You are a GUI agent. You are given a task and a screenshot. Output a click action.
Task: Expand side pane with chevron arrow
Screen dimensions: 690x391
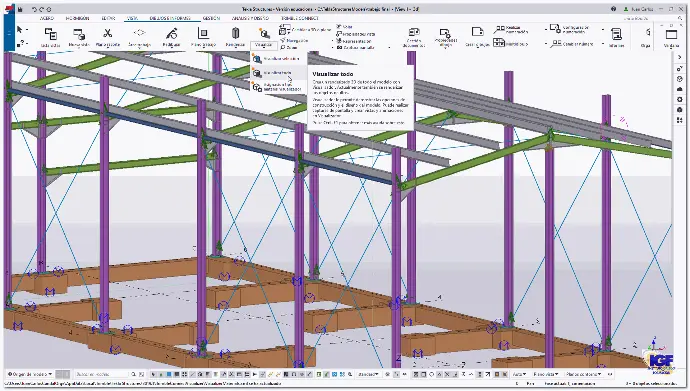(680, 57)
